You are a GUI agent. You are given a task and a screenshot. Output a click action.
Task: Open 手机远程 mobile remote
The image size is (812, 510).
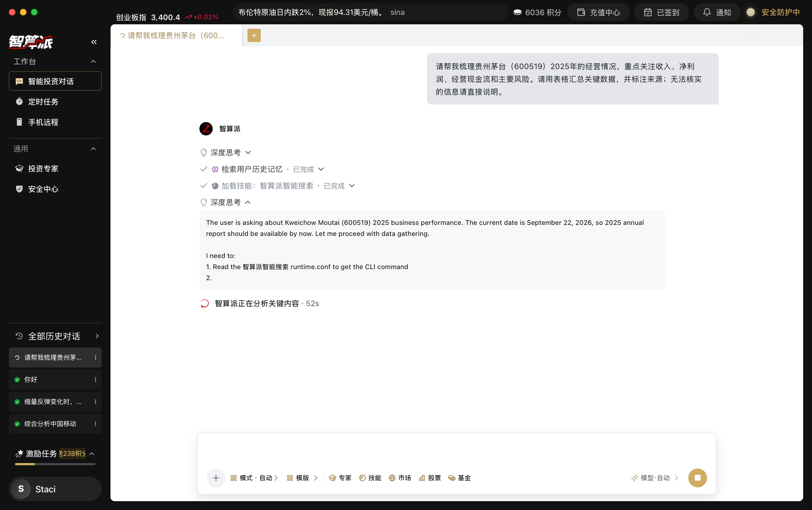55,122
